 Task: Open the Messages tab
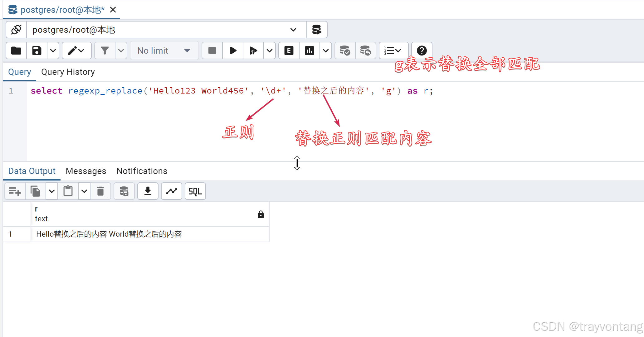tap(86, 171)
